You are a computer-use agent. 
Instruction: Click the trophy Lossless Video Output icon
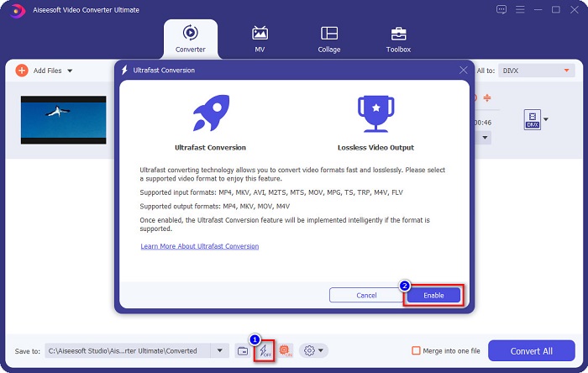375,114
